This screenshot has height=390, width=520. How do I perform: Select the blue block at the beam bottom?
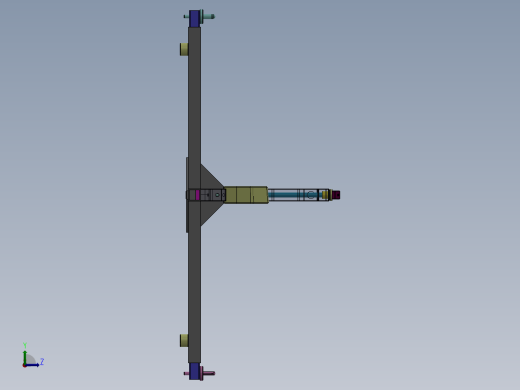(x=194, y=371)
